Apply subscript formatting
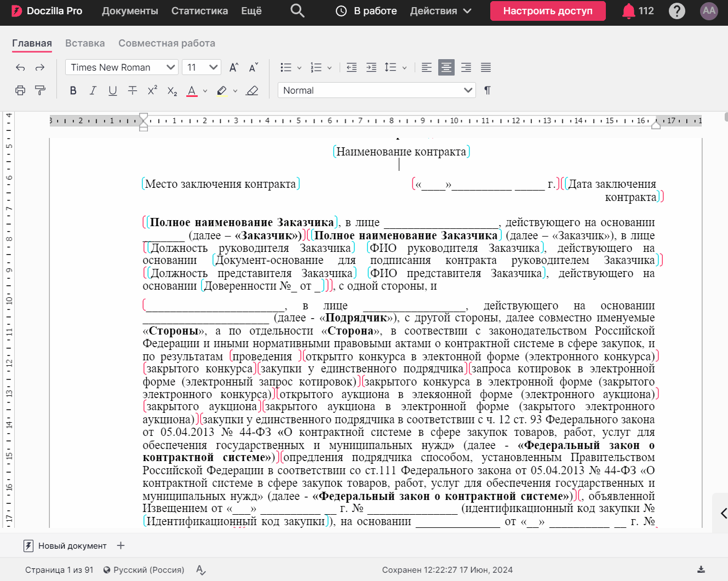 coord(172,91)
